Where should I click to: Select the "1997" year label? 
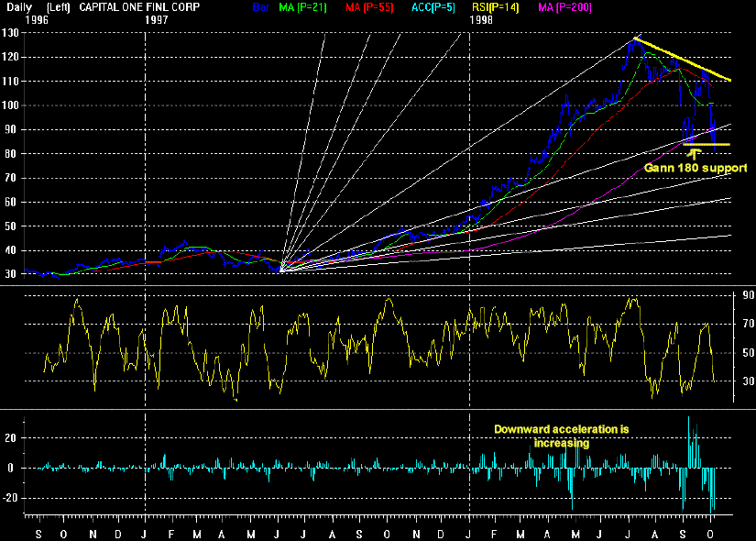(156, 20)
